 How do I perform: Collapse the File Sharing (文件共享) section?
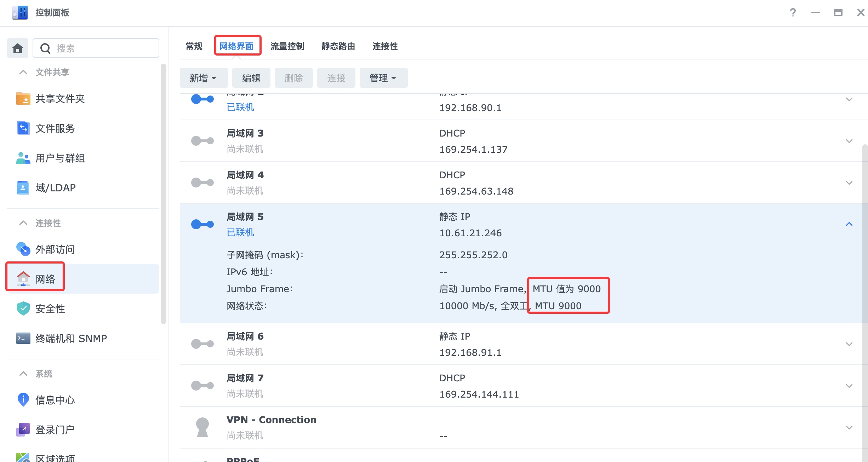click(x=23, y=73)
